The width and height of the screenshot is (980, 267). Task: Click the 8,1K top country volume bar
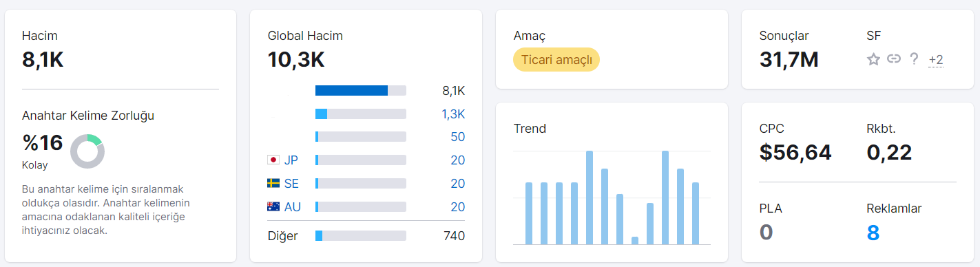click(x=361, y=90)
